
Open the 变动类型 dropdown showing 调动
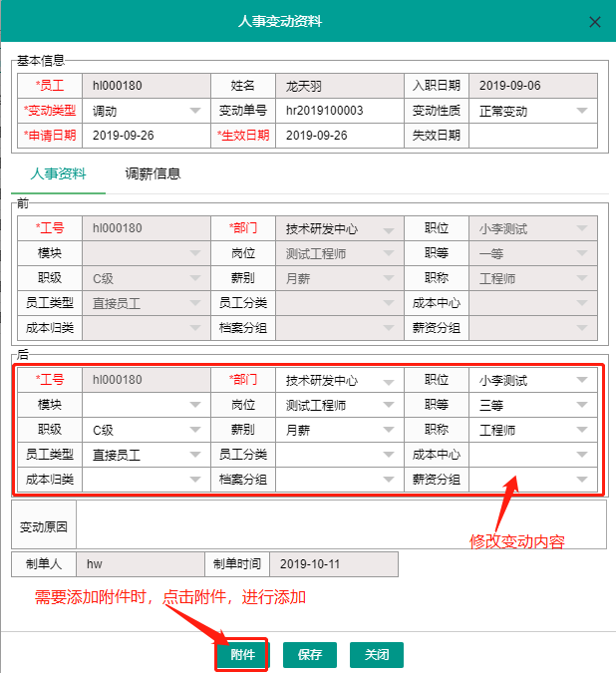[x=194, y=111]
